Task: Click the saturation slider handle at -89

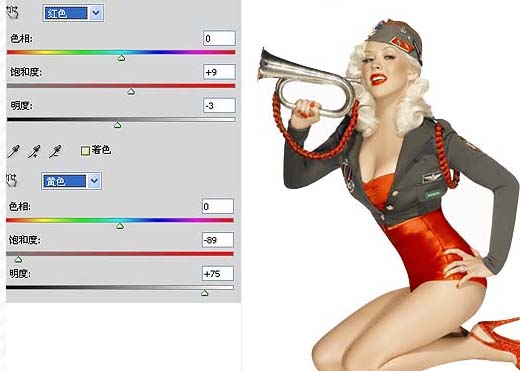Action: pos(18,259)
